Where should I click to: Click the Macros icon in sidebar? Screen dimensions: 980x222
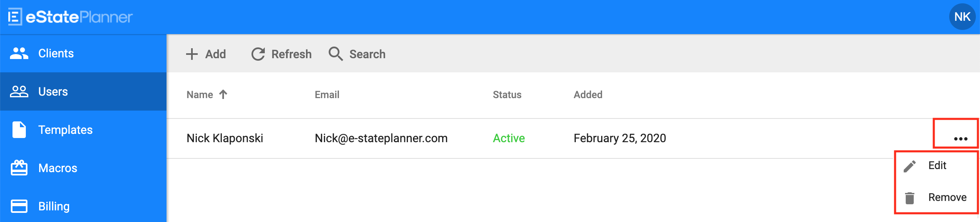(19, 168)
